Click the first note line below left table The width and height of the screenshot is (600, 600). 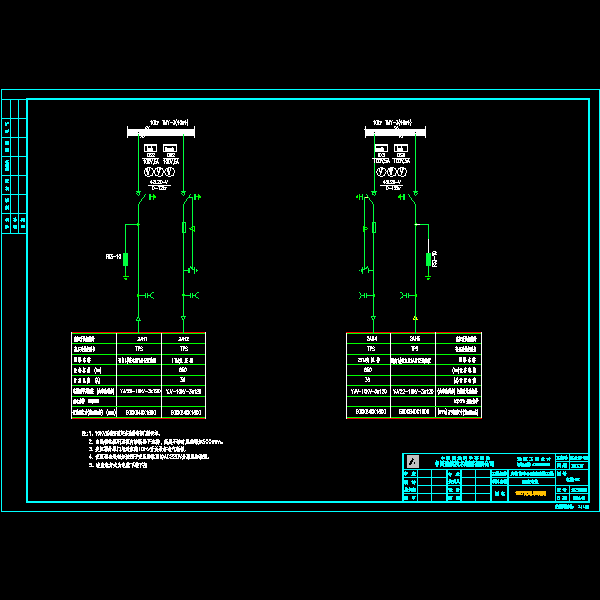click(x=121, y=434)
